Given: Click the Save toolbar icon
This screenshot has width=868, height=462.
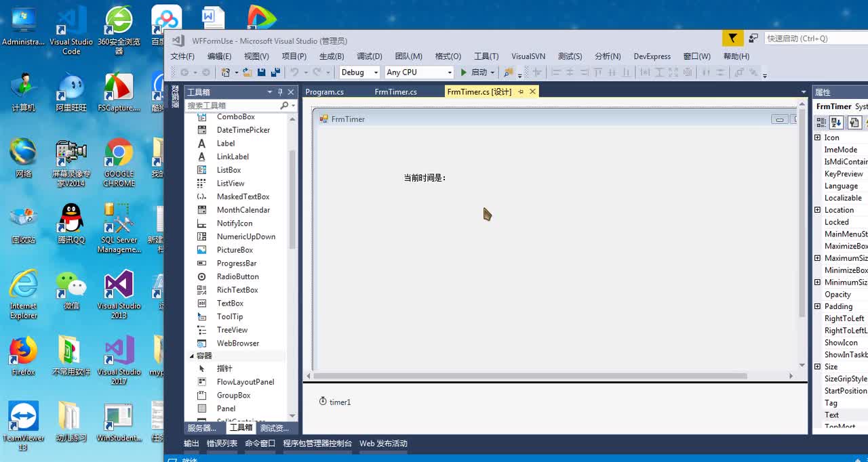Looking at the screenshot, I should pos(262,72).
